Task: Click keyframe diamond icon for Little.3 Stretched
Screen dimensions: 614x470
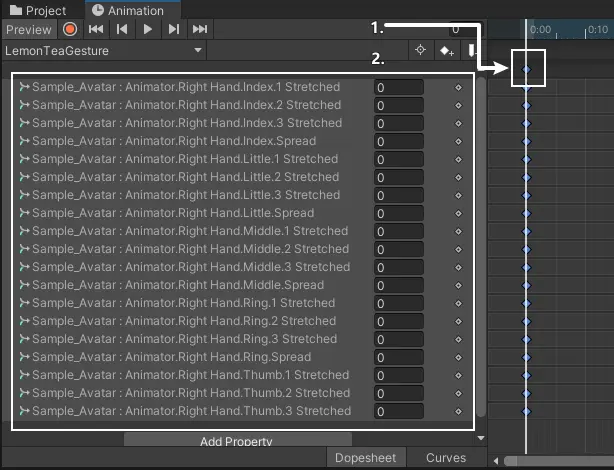Action: tap(459, 195)
